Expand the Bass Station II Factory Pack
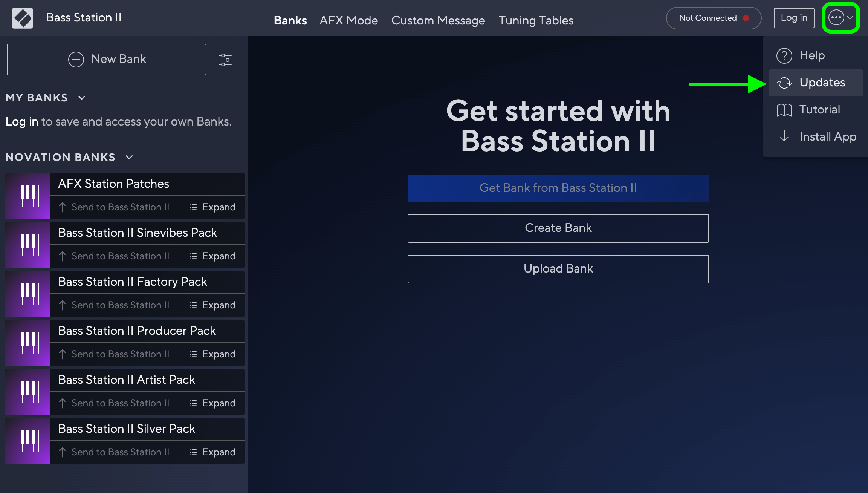868x493 pixels. [213, 305]
